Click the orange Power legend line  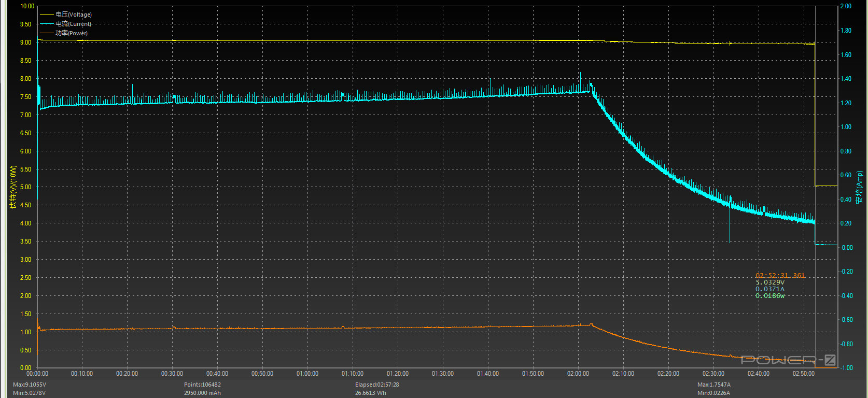(x=47, y=33)
